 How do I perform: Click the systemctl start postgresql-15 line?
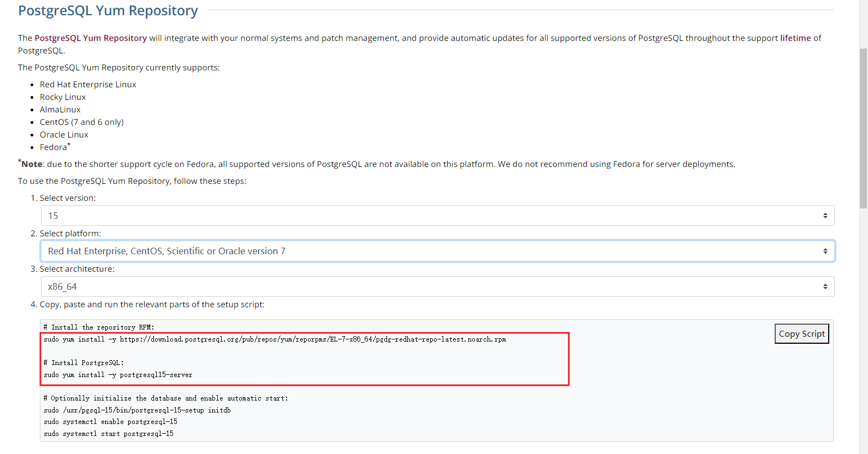tap(109, 434)
